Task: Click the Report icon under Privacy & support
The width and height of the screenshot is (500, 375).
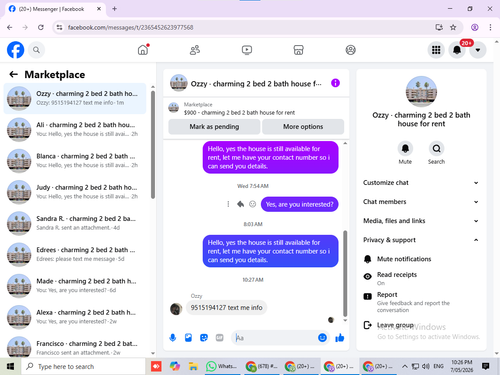Action: (368, 296)
